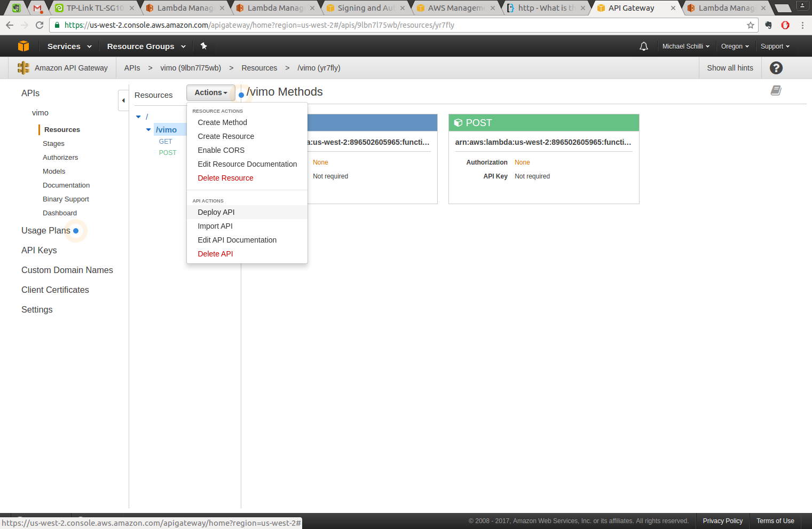
Task: Open the Michael Schilli account menu
Action: pyautogui.click(x=686, y=46)
